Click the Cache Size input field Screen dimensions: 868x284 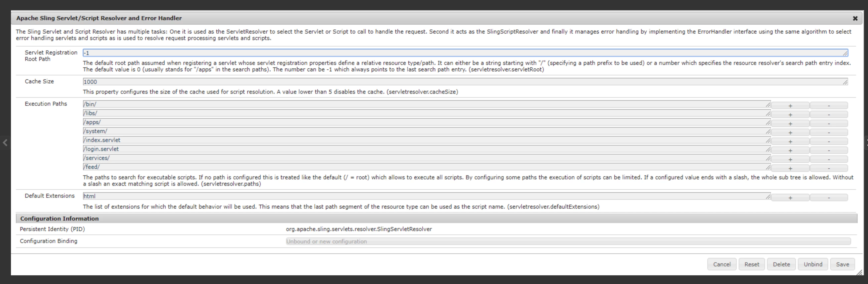(465, 82)
